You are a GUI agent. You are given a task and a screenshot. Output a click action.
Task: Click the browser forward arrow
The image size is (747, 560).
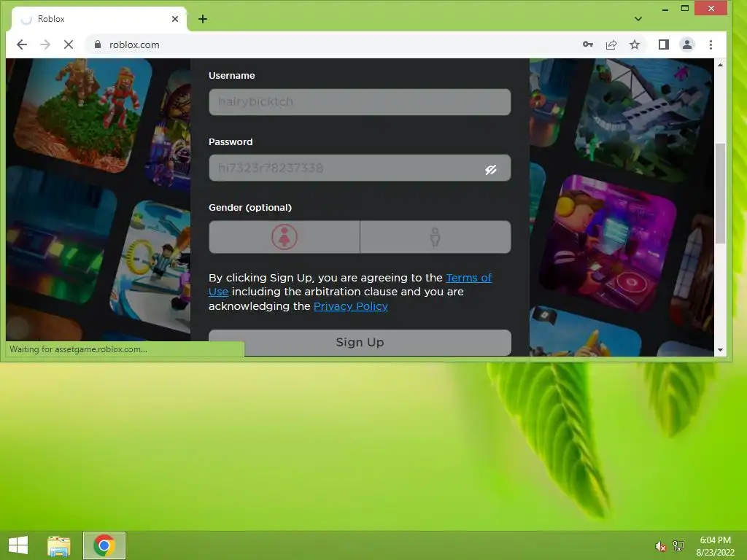click(45, 44)
